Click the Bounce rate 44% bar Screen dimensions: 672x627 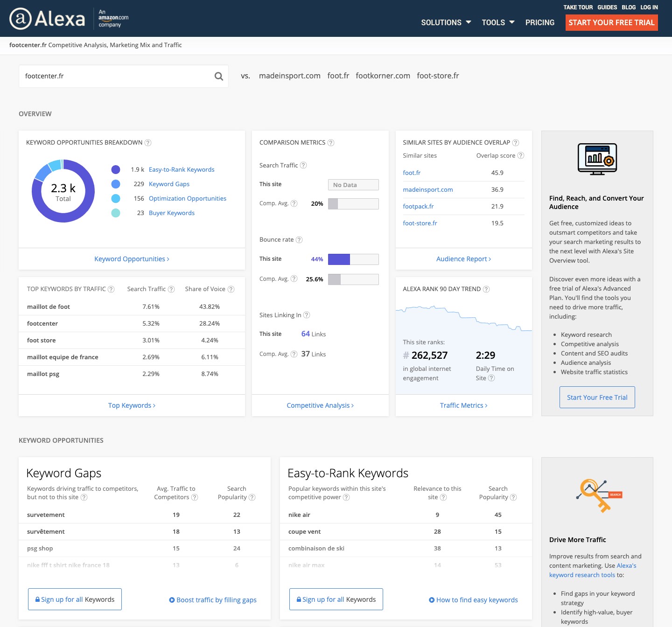click(x=353, y=259)
